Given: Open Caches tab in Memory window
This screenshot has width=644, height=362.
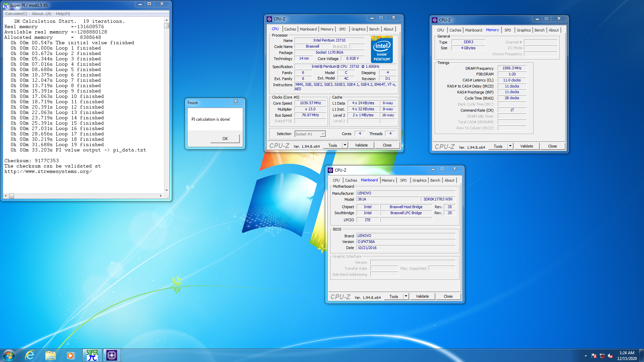Looking at the screenshot, I should 455,30.
